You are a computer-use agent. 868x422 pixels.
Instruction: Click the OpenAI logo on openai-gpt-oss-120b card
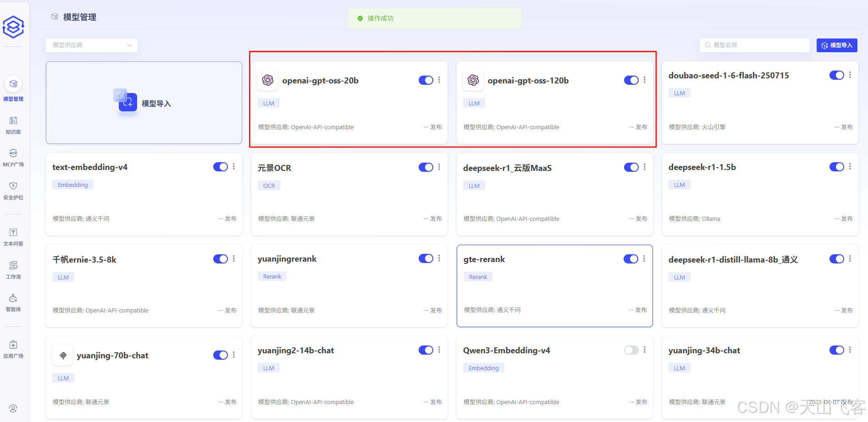point(473,80)
